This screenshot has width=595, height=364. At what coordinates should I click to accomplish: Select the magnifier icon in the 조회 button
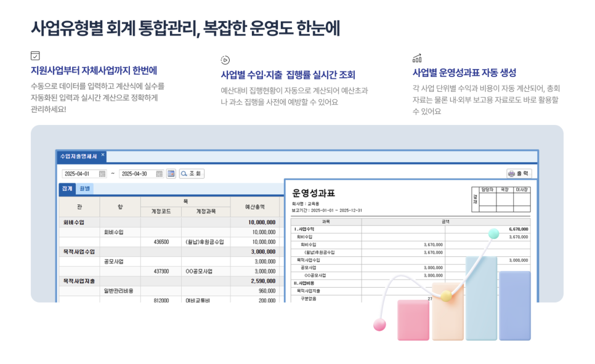point(184,173)
